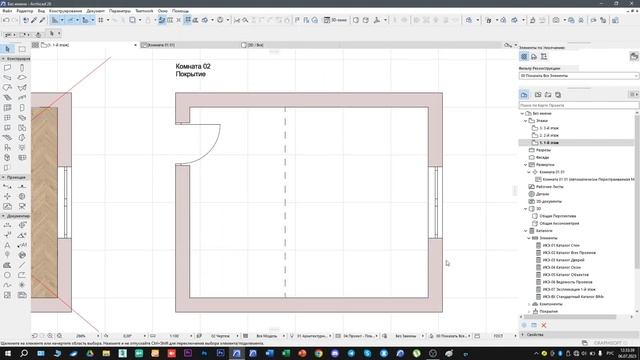Click the taskbar search magnifier icon
The width and height of the screenshot is (640, 360).
[x=24, y=353]
